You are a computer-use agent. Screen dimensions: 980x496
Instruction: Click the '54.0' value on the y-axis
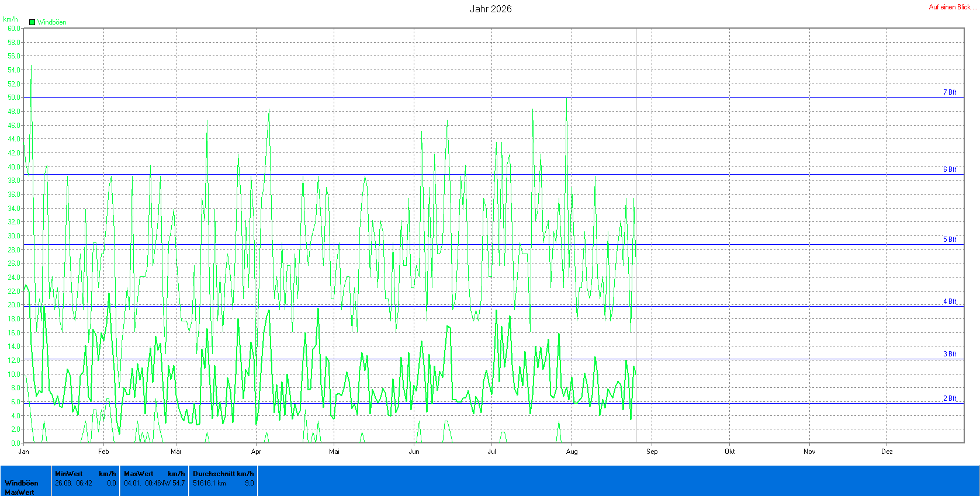click(14, 70)
